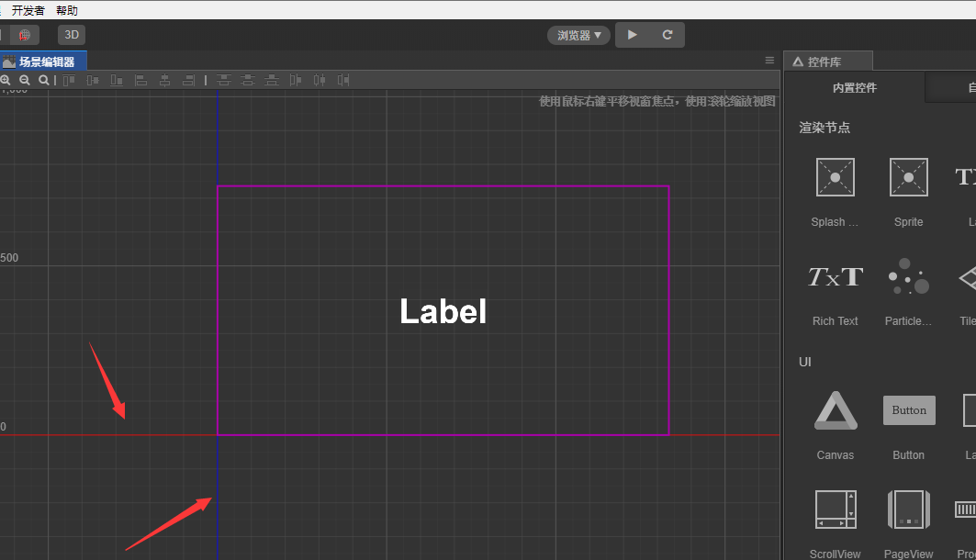Distribute nodes by horizontal centers

point(320,80)
